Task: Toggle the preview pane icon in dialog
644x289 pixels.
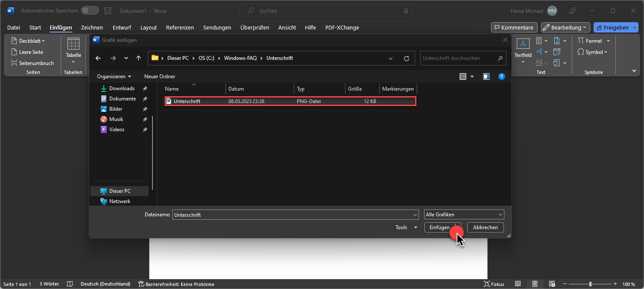Action: tap(486, 77)
